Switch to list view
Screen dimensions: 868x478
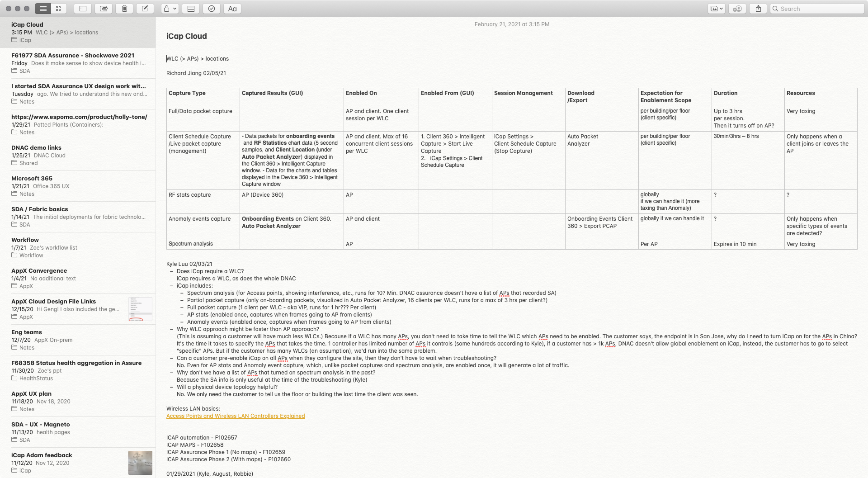(43, 9)
